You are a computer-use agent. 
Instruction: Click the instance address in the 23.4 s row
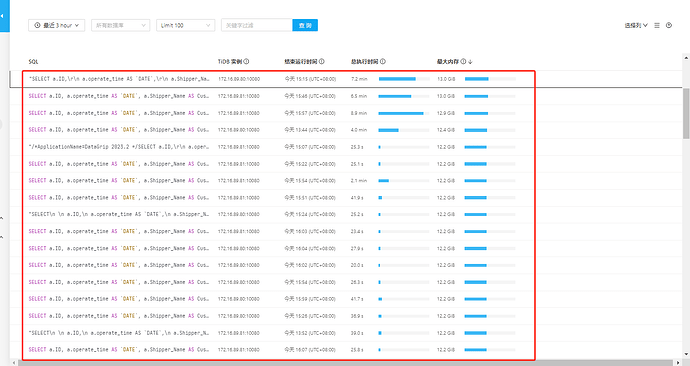tap(239, 231)
